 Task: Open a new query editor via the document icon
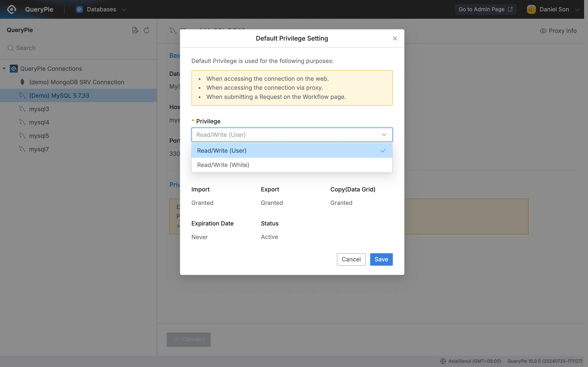click(x=135, y=30)
